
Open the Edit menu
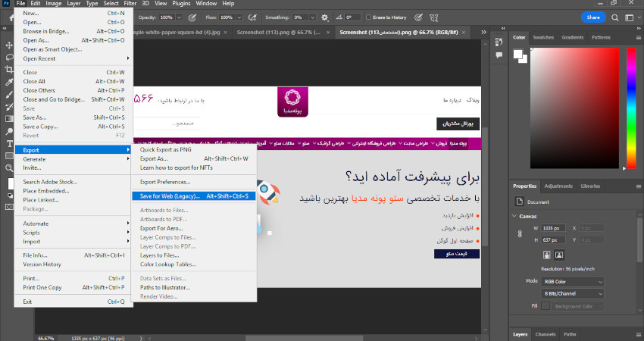[36, 3]
